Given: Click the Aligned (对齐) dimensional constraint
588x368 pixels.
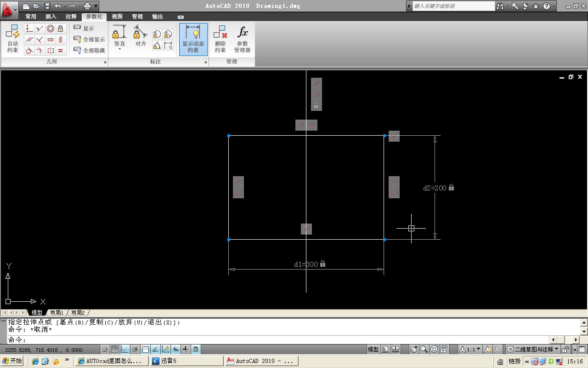Looking at the screenshot, I should [x=141, y=36].
